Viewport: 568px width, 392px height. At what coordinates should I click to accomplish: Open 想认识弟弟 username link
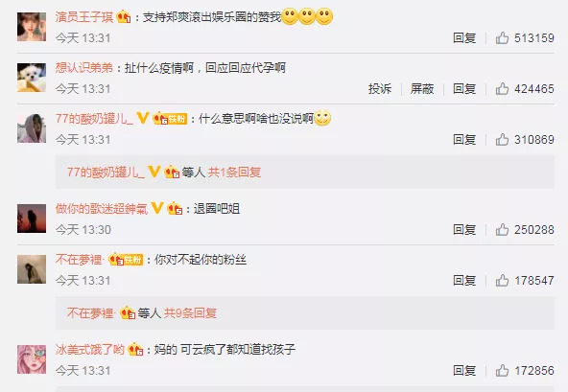84,68
